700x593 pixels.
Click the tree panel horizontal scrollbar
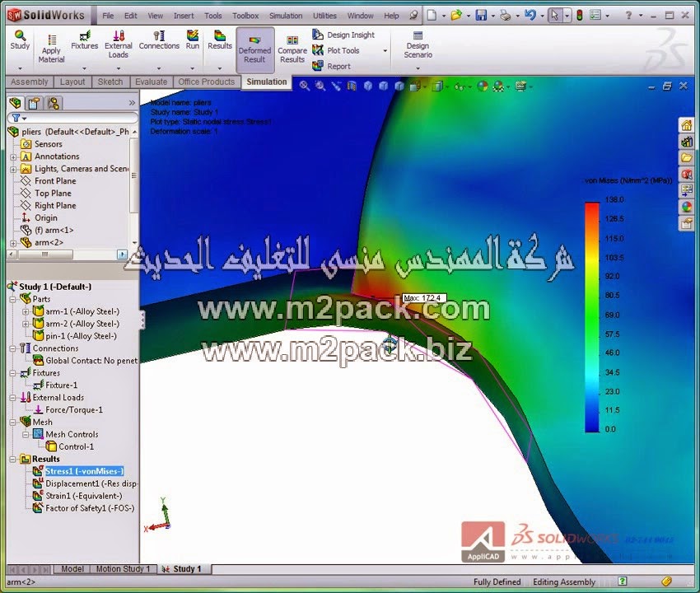click(x=44, y=254)
